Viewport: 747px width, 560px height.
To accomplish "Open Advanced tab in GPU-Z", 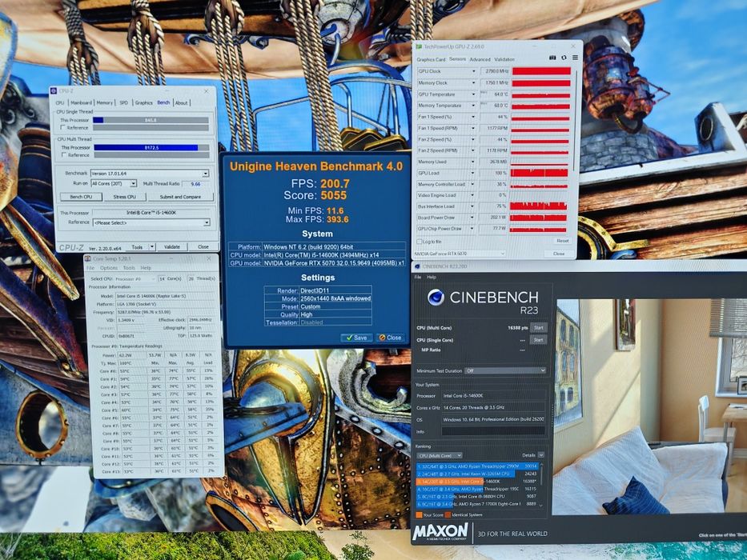I will click(x=480, y=59).
